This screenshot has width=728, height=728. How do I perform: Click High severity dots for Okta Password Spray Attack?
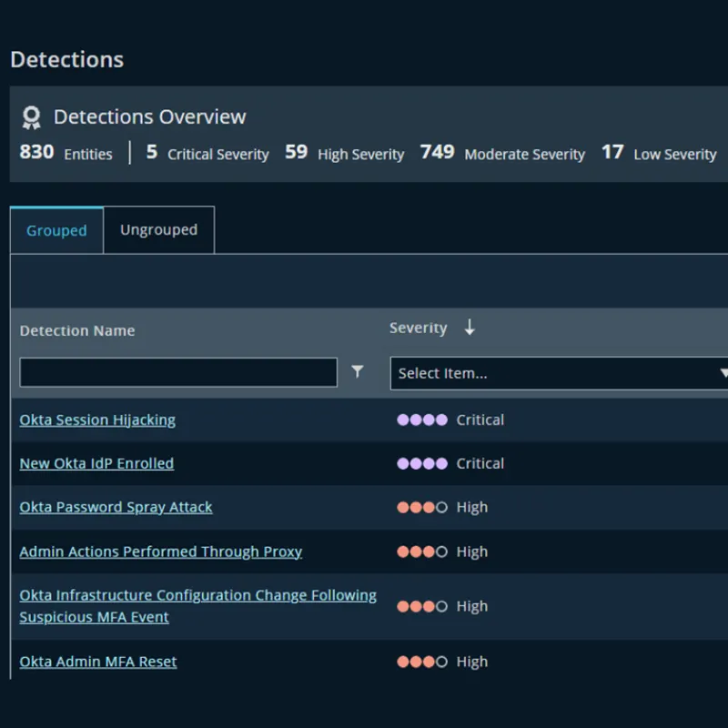(x=422, y=507)
